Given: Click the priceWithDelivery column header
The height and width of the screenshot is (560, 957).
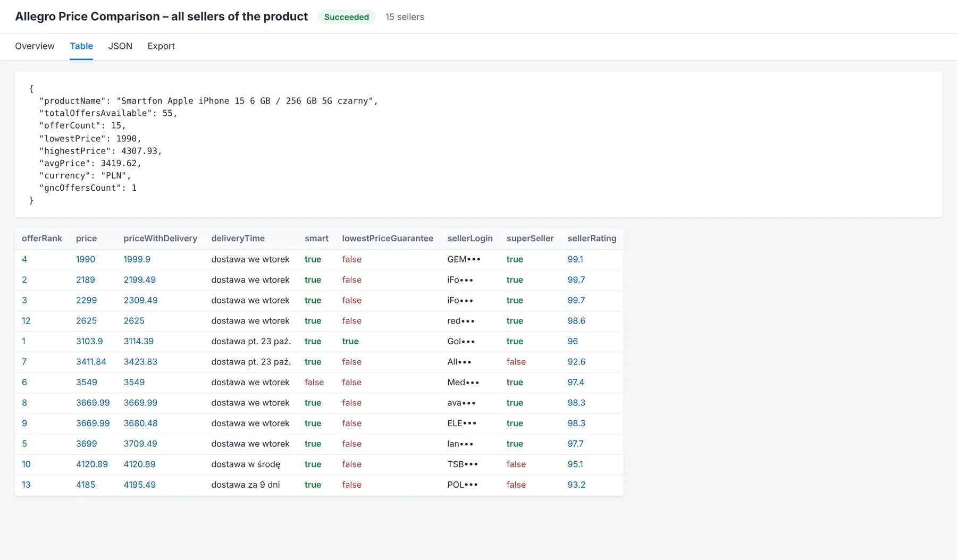Looking at the screenshot, I should [x=161, y=239].
